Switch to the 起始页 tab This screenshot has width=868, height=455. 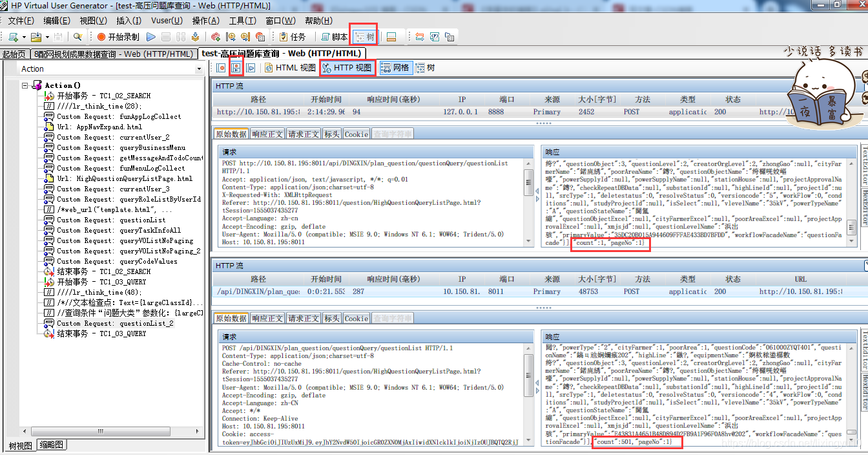pyautogui.click(x=14, y=54)
